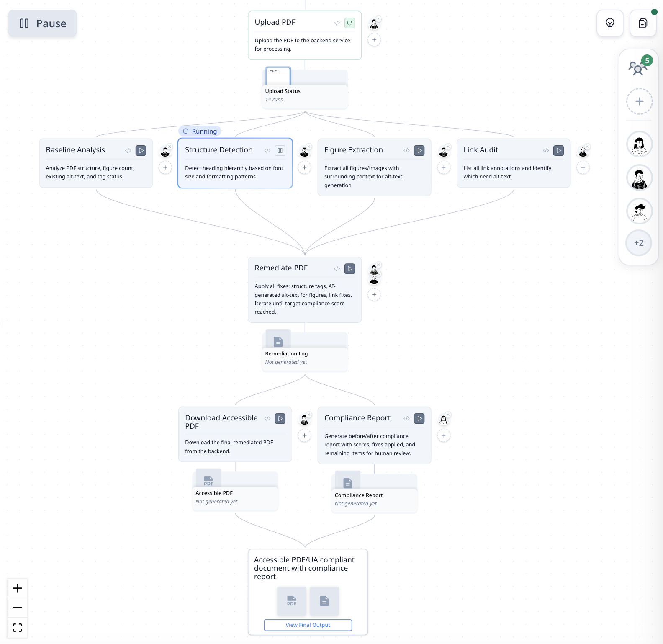This screenshot has height=644, width=663.
Task: Add a new collaborator with dashed plus
Action: pos(639,101)
